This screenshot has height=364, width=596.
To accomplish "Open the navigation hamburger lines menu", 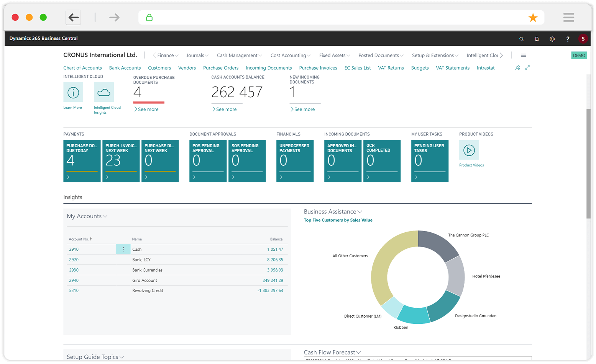I will click(x=524, y=55).
